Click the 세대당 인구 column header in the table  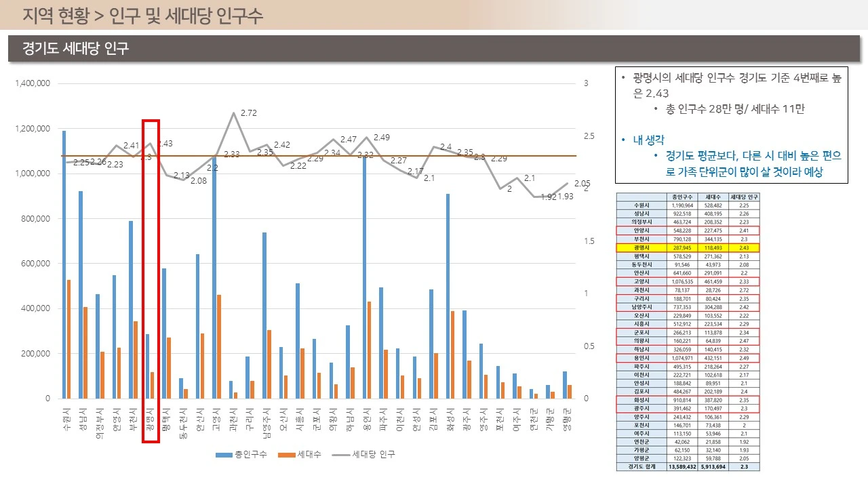[x=746, y=197]
